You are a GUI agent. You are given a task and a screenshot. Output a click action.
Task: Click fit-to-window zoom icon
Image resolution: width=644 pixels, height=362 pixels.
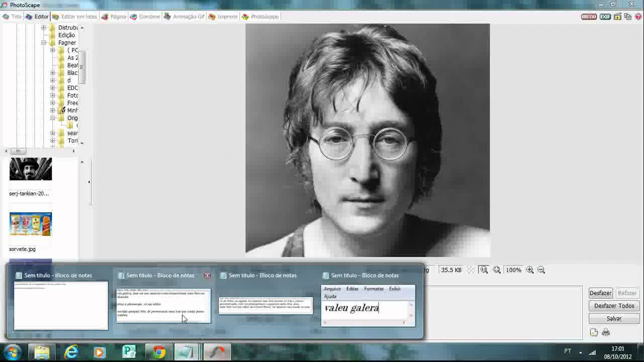(497, 270)
